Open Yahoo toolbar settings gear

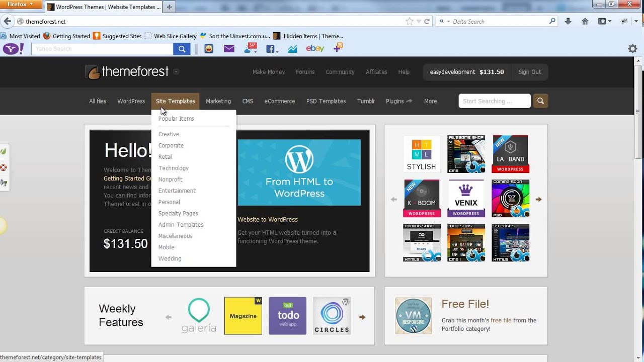(x=632, y=49)
